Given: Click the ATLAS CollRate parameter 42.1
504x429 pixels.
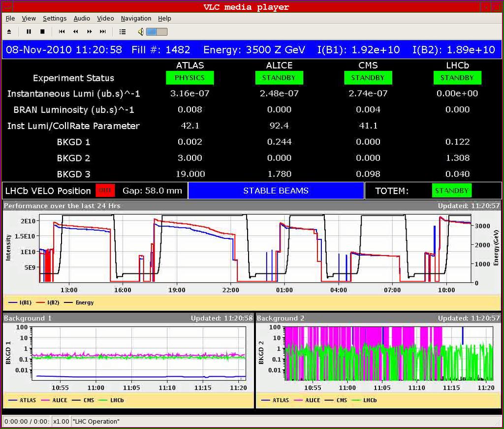Looking at the screenshot, I should 190,126.
